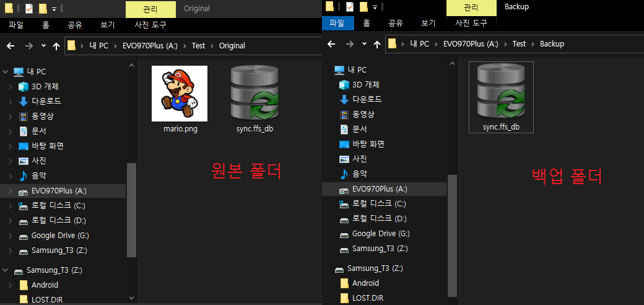Expand 다운로드 node in Original window
Image resolution: width=644 pixels, height=305 pixels.
(x=11, y=101)
